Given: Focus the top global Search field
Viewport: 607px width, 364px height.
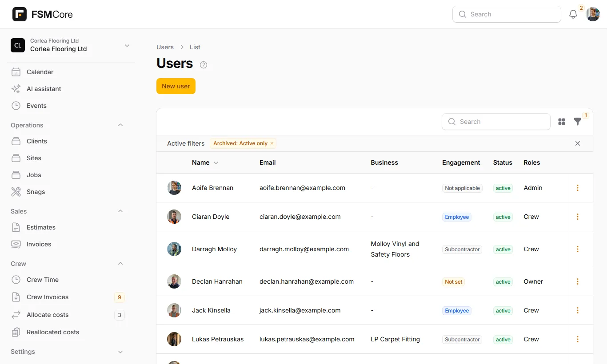Looking at the screenshot, I should (507, 14).
